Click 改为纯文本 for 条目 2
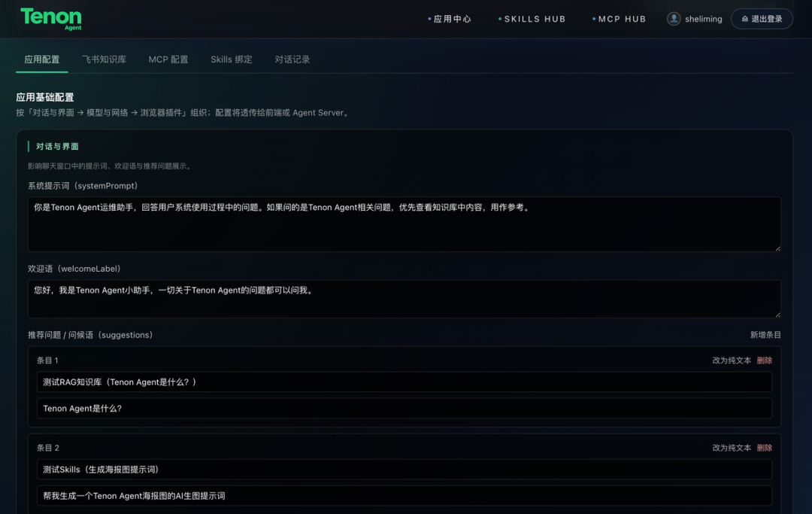 pyautogui.click(x=732, y=449)
